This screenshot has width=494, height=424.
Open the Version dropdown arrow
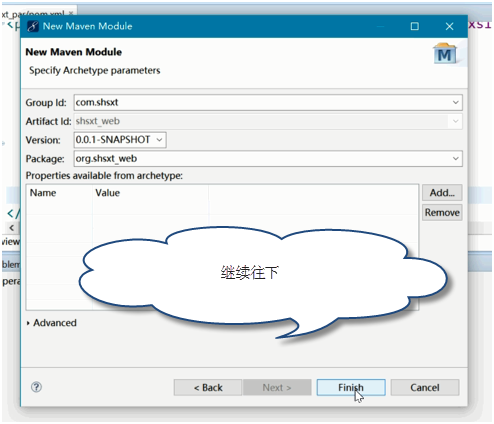click(x=159, y=140)
